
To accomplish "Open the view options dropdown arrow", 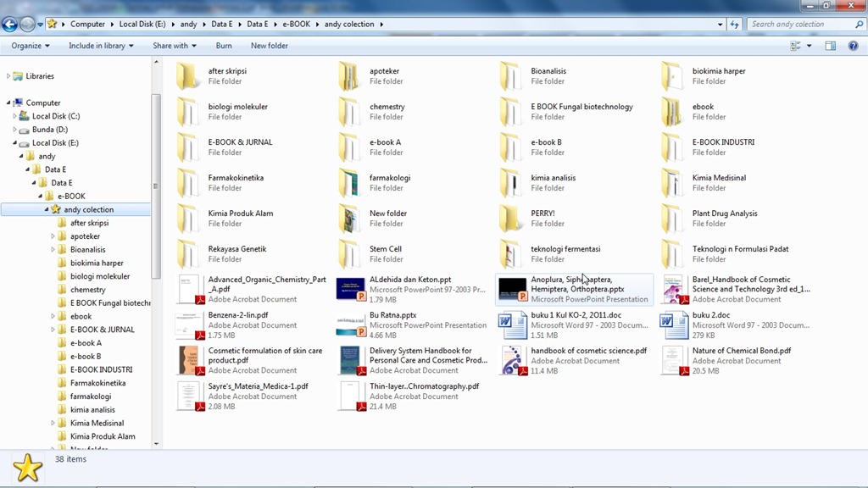I will click(809, 46).
